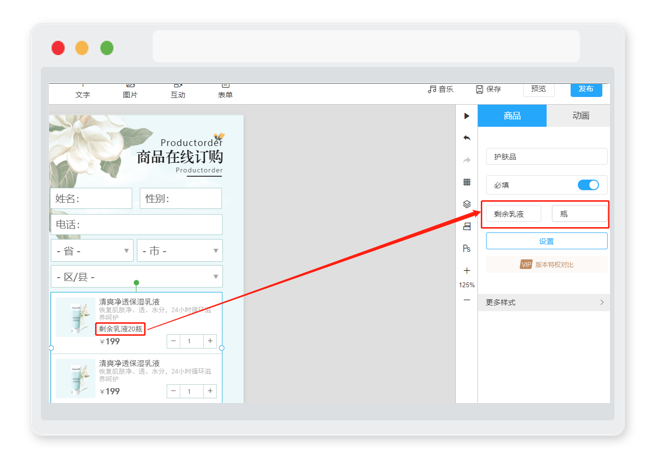This screenshot has width=660, height=460.
Task: Open the layers stack icon
Action: pos(466,204)
